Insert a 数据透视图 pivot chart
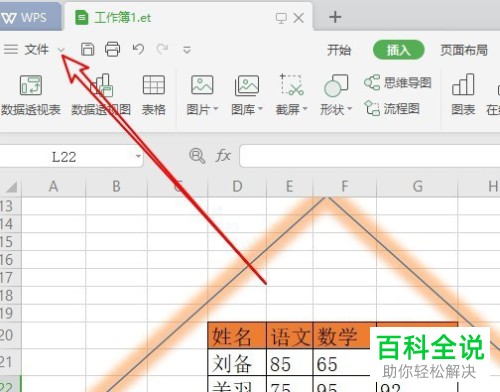Screen dimensions: 500x392 click(101, 95)
